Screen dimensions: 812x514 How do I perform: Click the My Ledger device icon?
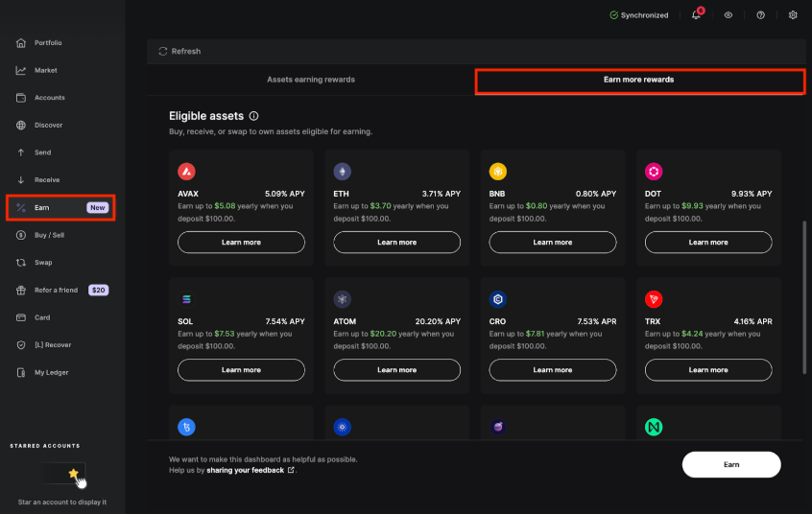pyautogui.click(x=21, y=372)
